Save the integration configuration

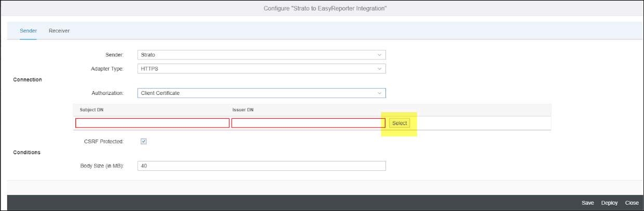(588, 203)
